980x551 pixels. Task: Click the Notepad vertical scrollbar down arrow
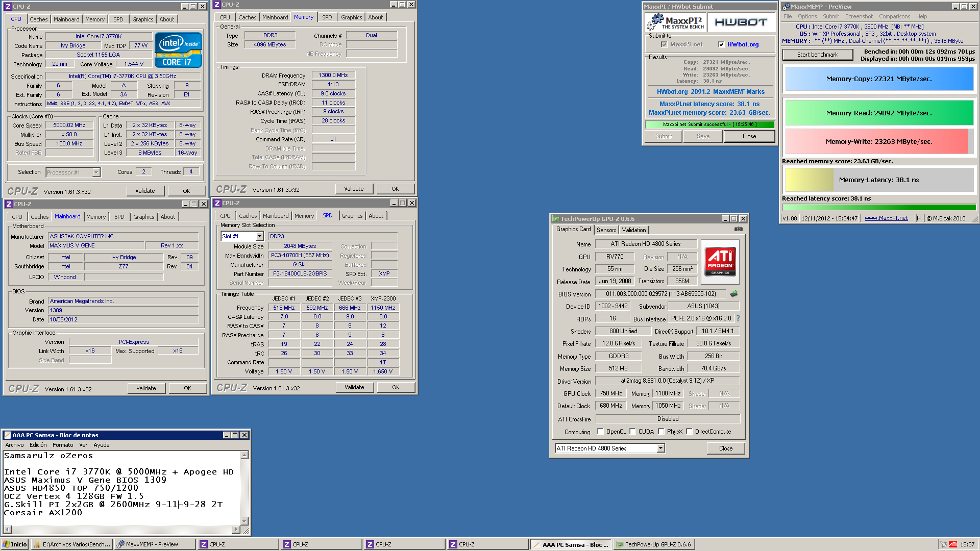pos(244,521)
